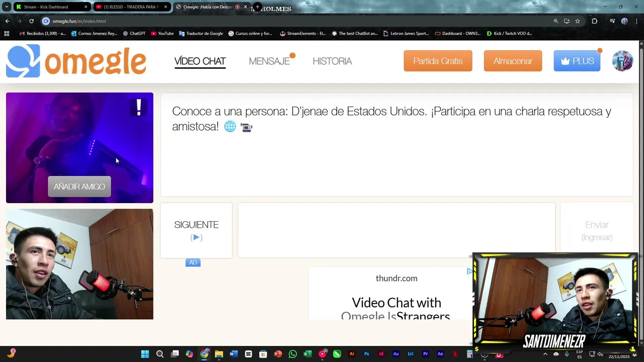Click the Omegle logo

coord(76,61)
